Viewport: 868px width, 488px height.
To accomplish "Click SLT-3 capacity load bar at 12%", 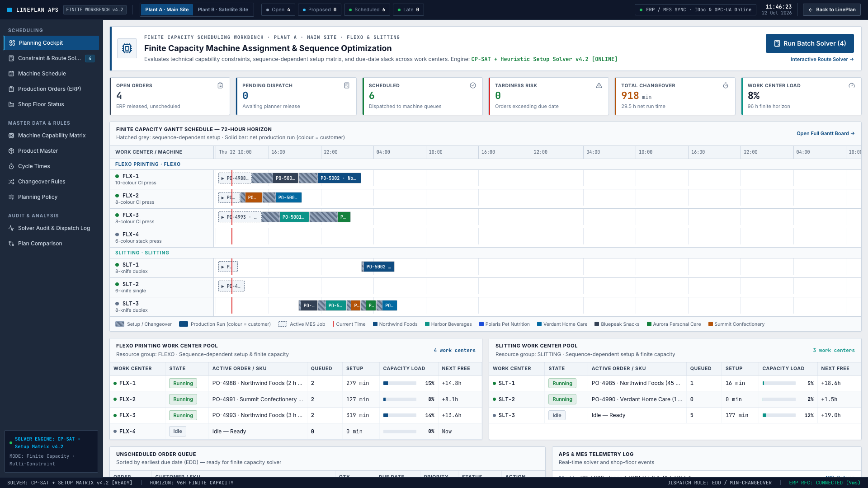I will tap(779, 415).
